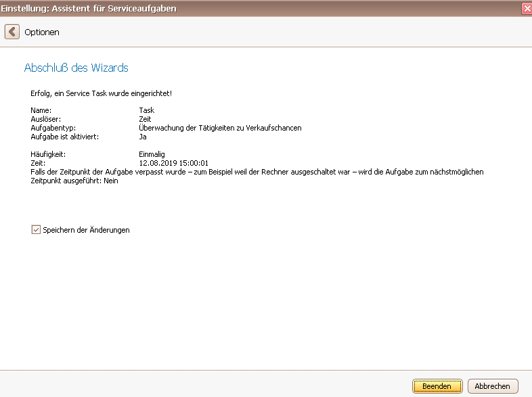Toggle the Speichern der Änderungen checkbox

tap(36, 230)
